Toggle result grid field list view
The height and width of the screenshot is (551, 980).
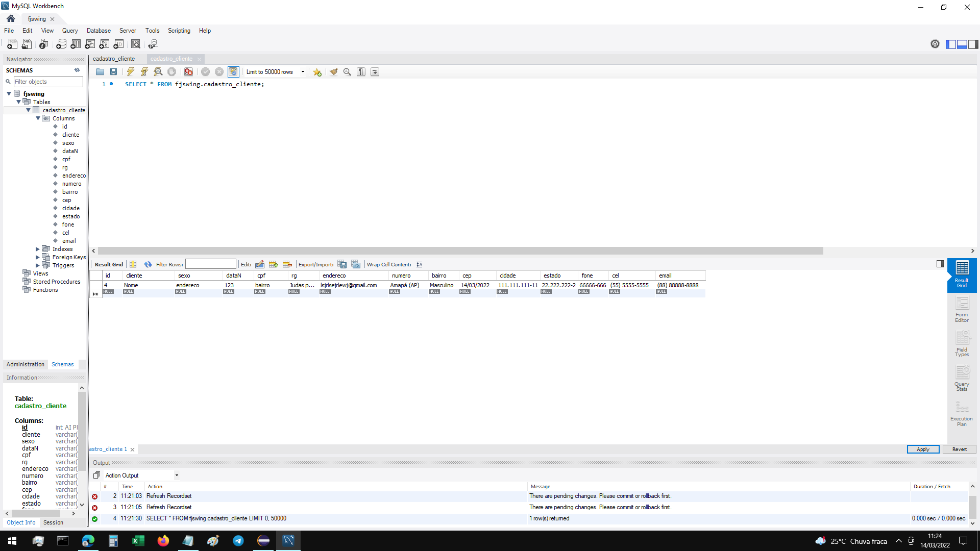tap(133, 264)
